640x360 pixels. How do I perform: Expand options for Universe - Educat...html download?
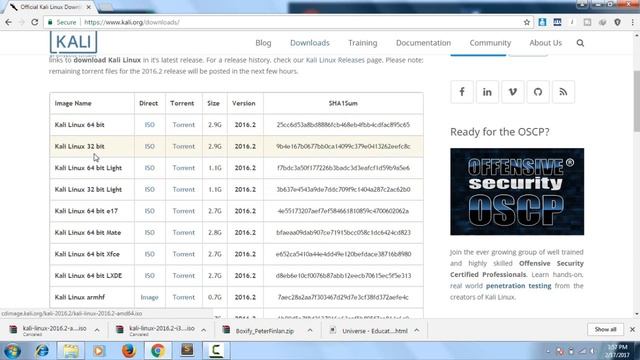[416, 330]
